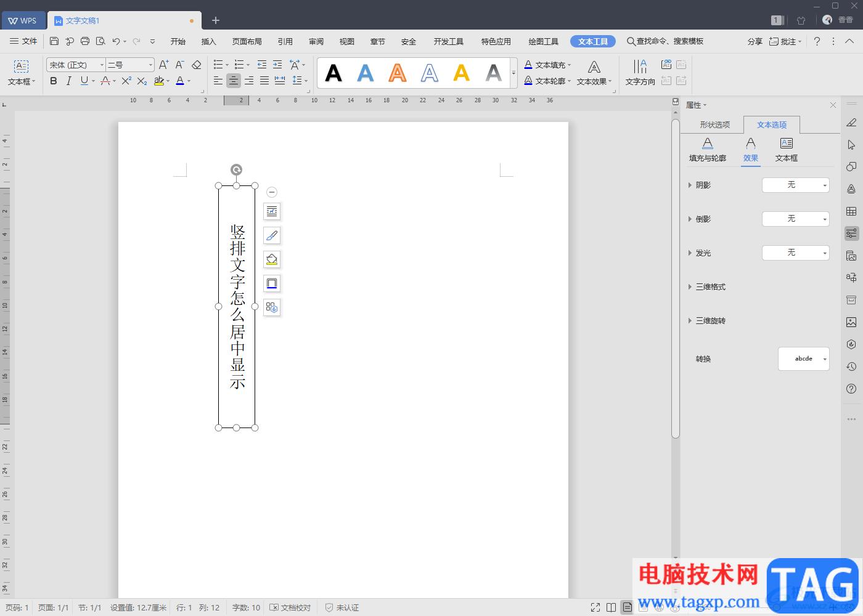Click the shape style brush icon beside text box

272,235
